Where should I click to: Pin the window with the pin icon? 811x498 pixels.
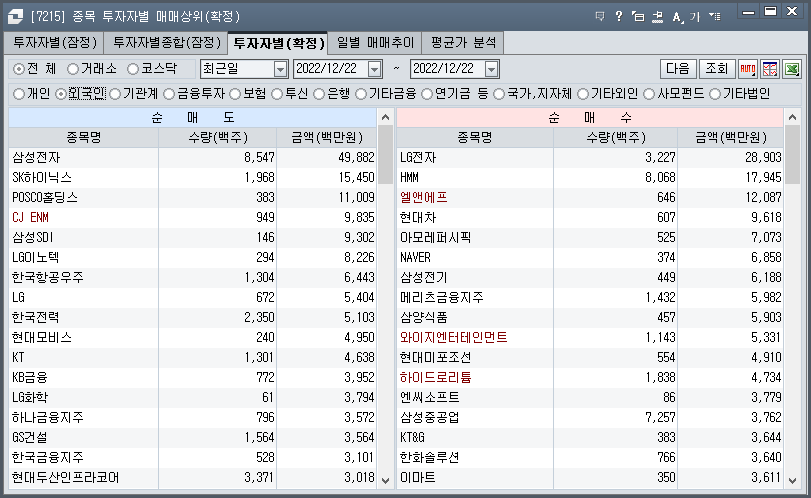(x=657, y=17)
